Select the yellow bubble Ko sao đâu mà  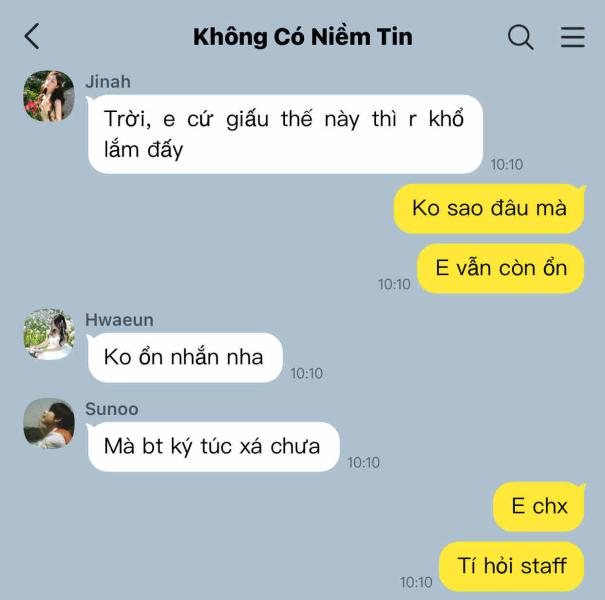pos(489,208)
